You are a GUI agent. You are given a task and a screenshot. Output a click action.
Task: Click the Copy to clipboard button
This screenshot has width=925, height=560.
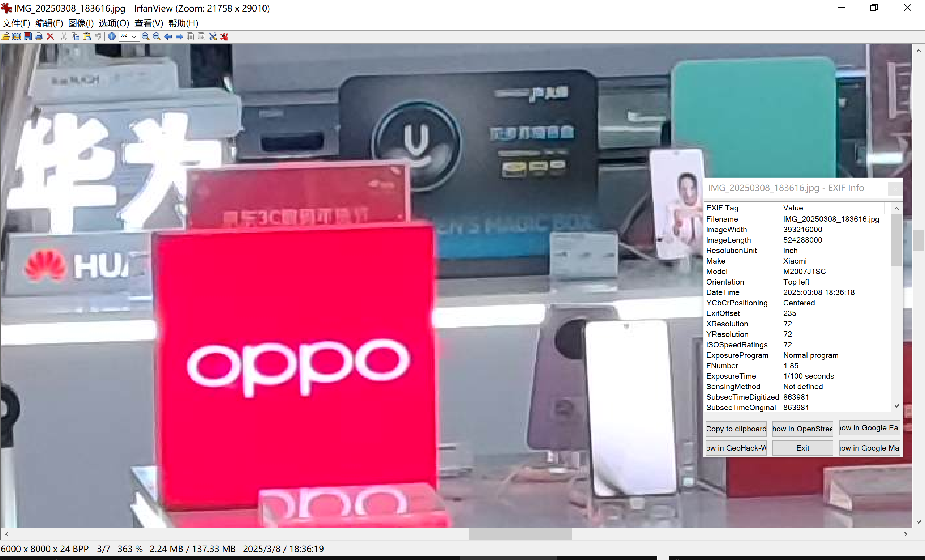click(x=736, y=428)
